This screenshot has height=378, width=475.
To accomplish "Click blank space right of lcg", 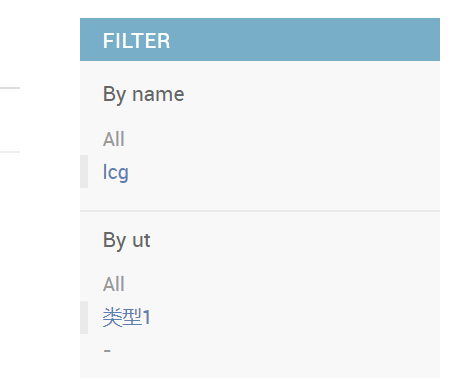I will click(x=283, y=172).
